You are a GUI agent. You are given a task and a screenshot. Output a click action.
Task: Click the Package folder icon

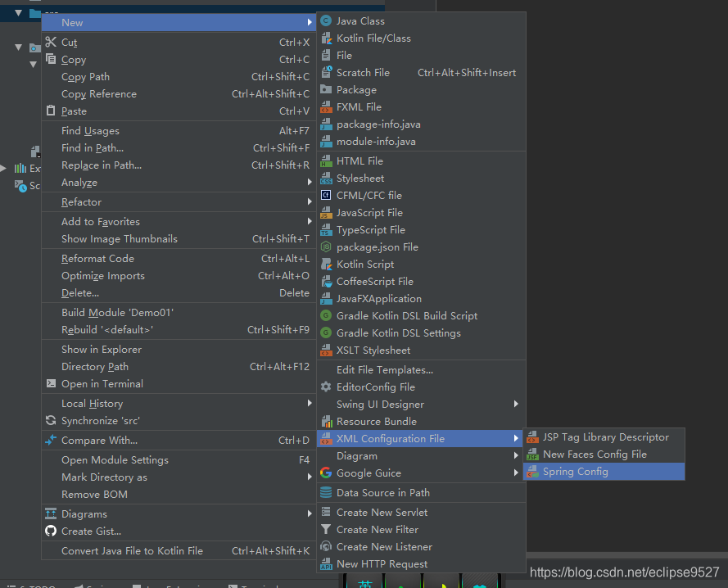[x=327, y=89]
